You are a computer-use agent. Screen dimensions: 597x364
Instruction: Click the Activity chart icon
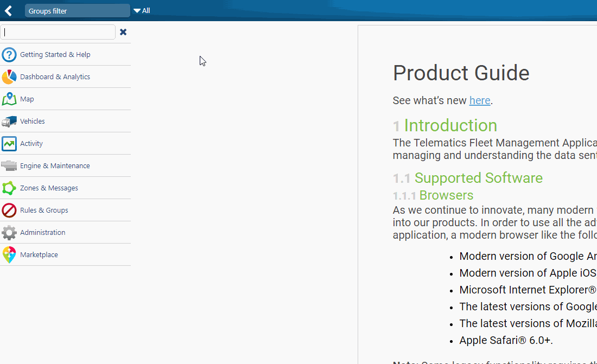9,144
